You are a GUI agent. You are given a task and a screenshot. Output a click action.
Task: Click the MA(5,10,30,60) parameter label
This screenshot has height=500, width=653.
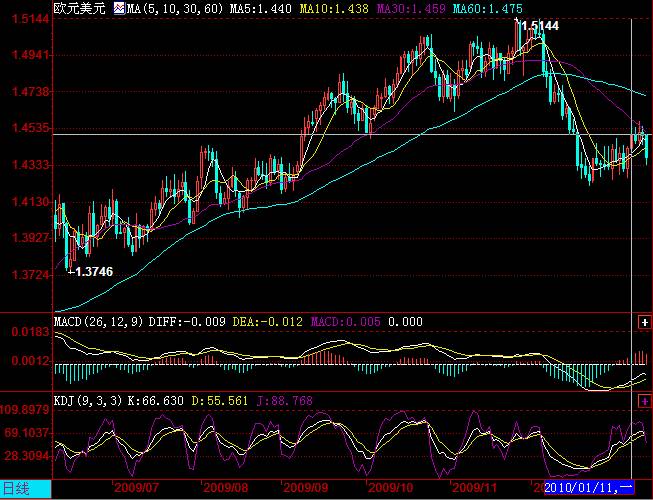(x=175, y=8)
